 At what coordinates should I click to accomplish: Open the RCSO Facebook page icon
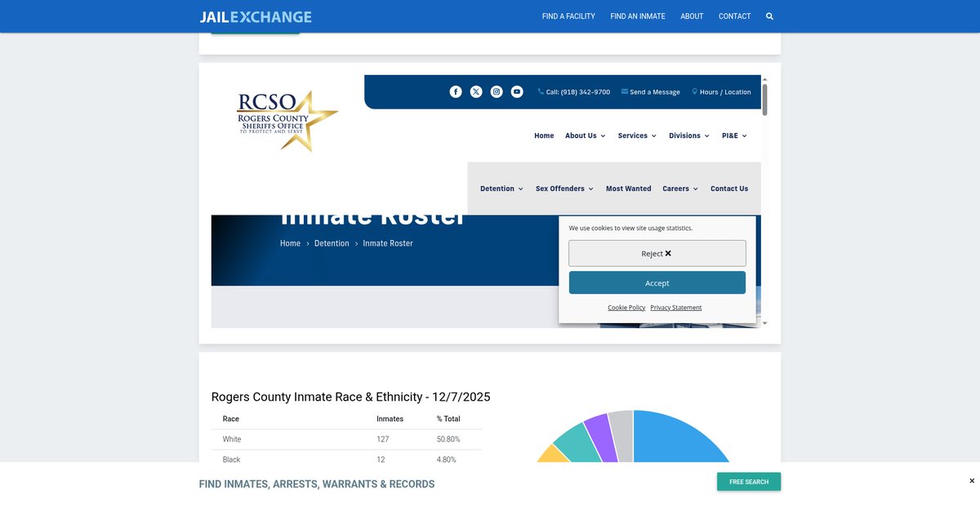tap(456, 91)
